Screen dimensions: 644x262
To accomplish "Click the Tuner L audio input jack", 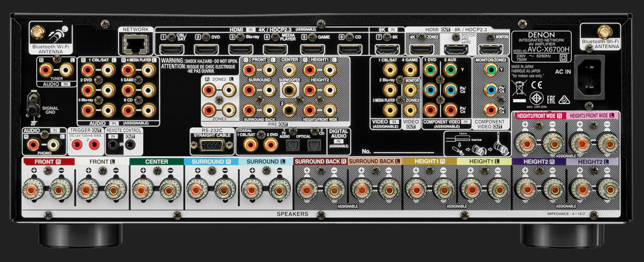I will click(65, 69).
